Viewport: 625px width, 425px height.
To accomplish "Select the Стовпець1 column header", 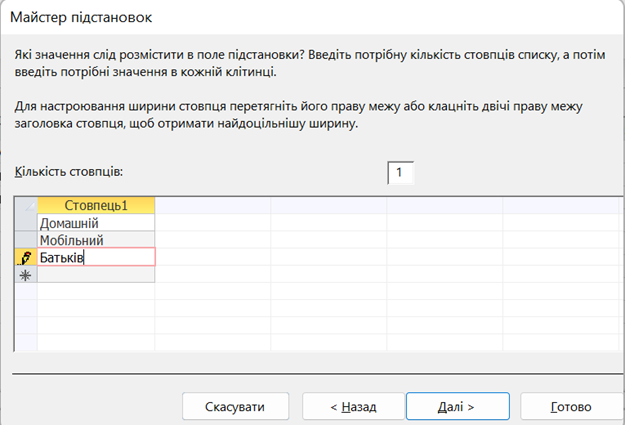I will point(96,205).
